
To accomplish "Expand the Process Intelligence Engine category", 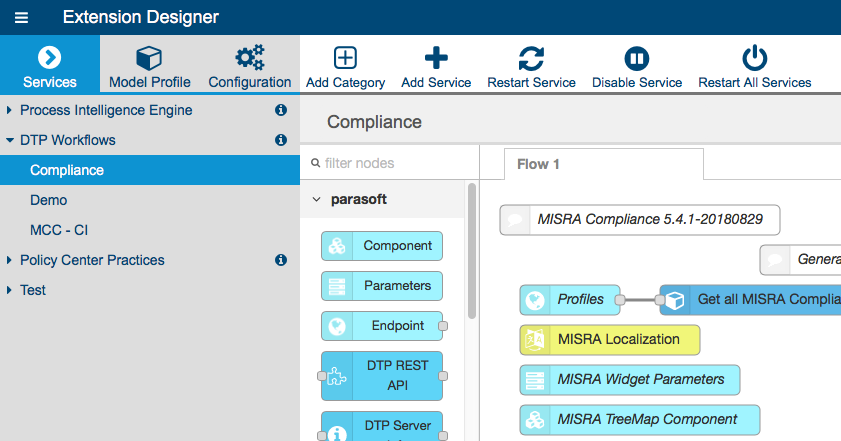I will point(9,110).
